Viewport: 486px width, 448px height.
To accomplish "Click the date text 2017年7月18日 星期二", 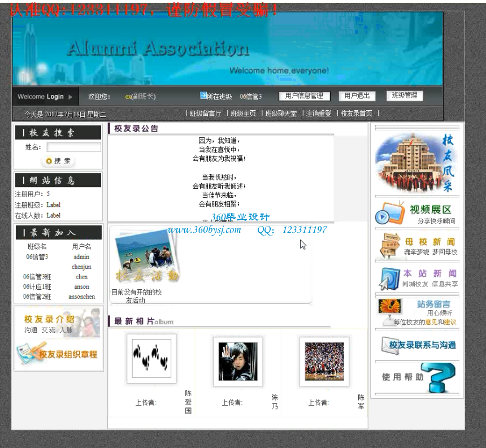I will click(x=75, y=114).
